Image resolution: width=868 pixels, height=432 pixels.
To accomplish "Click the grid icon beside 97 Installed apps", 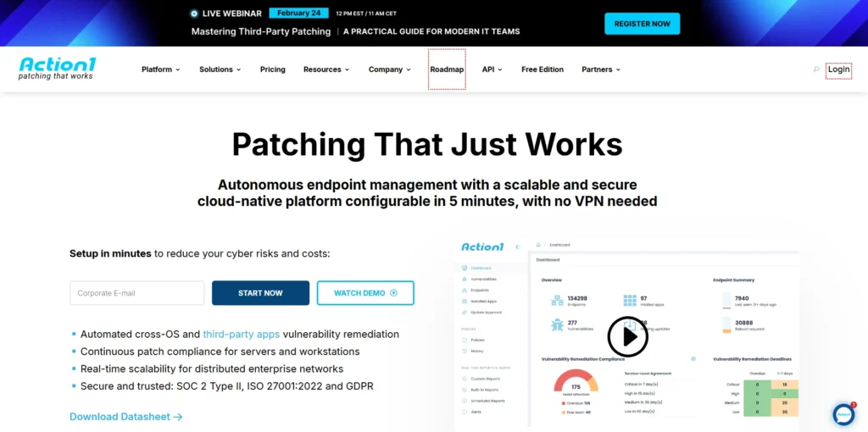I will click(x=630, y=301).
